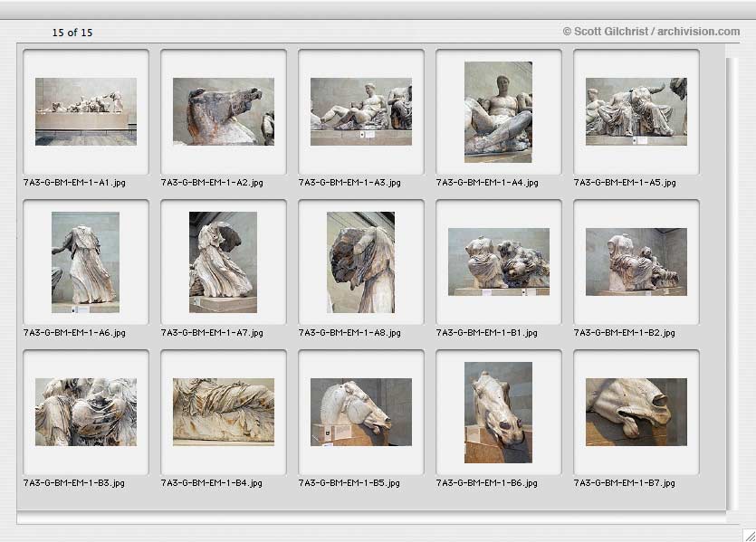Click filename label 7A3-G-BM-EM-1-B4.jpg

tap(211, 483)
